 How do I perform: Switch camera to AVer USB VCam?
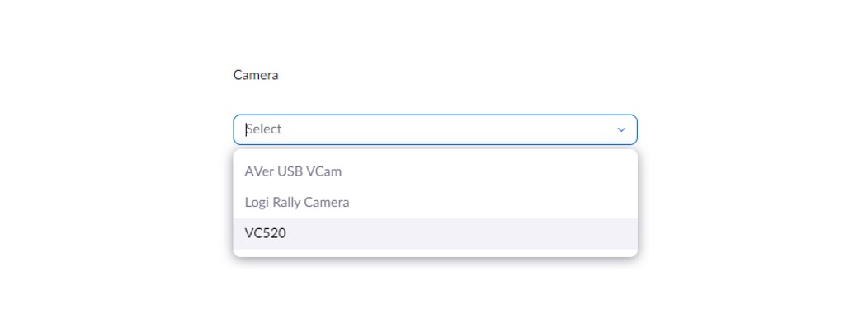coord(435,171)
